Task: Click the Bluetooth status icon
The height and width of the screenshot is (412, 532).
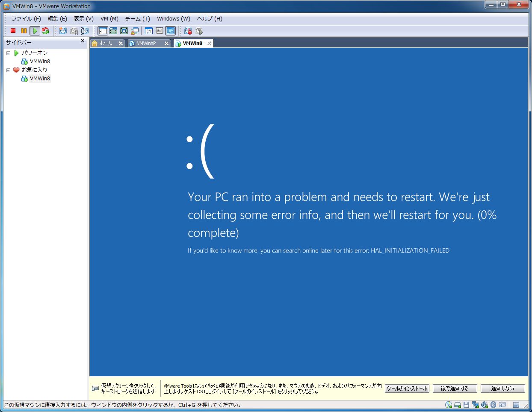Action: 493,405
